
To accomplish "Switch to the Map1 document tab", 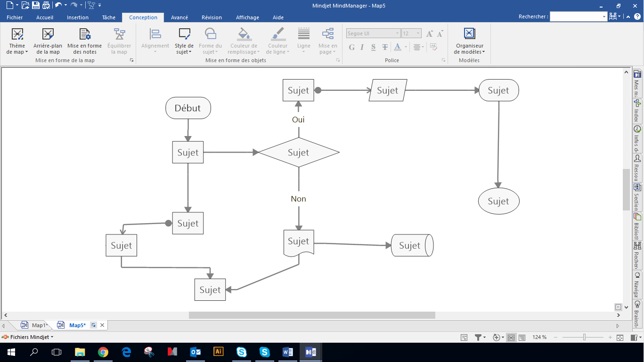I will (39, 325).
